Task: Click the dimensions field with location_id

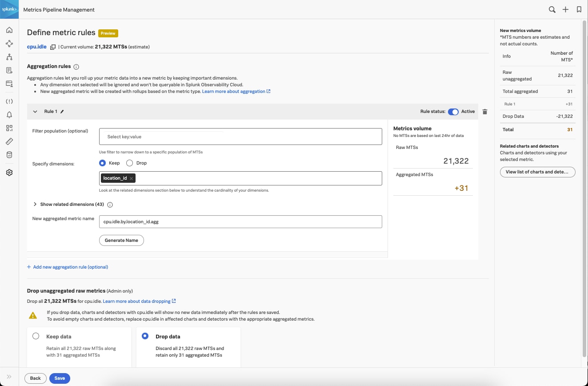Action: tap(240, 178)
